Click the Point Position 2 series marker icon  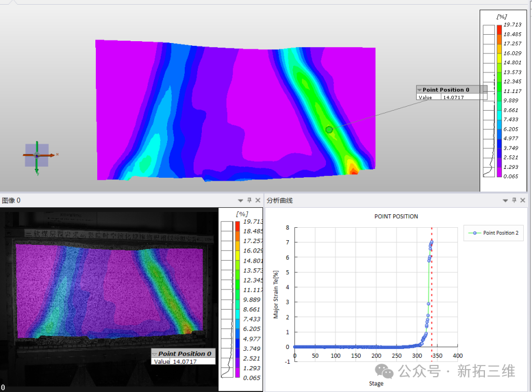coord(475,233)
